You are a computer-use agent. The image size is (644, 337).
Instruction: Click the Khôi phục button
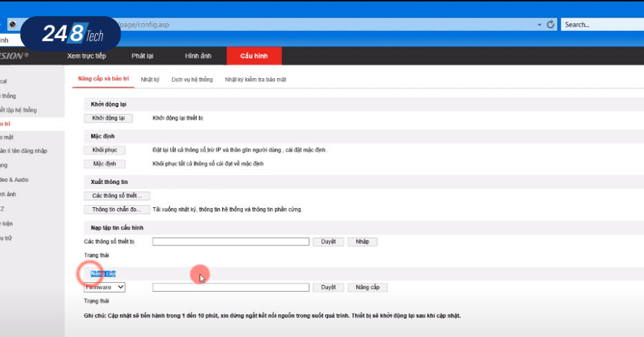(104, 150)
